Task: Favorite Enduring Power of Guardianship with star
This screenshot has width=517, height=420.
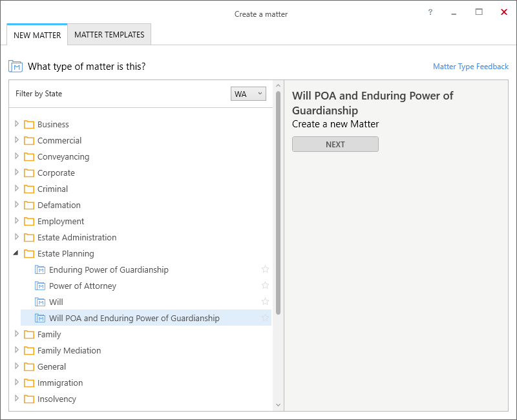Action: (x=265, y=269)
